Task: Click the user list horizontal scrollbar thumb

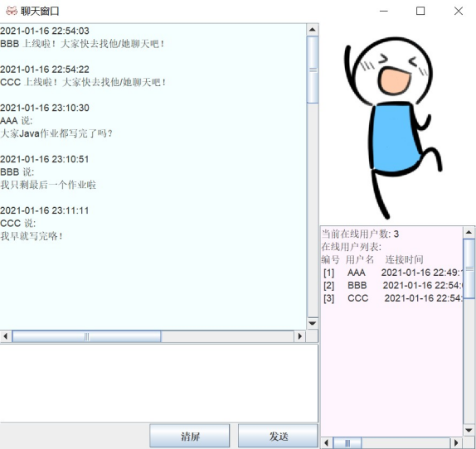Action: tap(347, 443)
